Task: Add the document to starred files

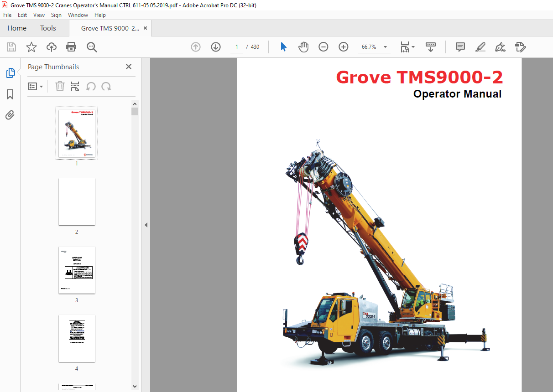Action: [31, 47]
